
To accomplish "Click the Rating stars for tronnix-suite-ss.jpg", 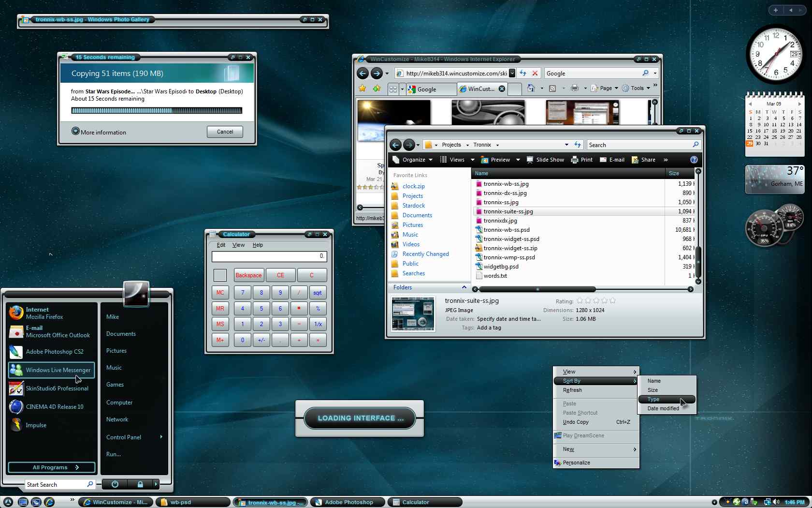I will tap(596, 300).
